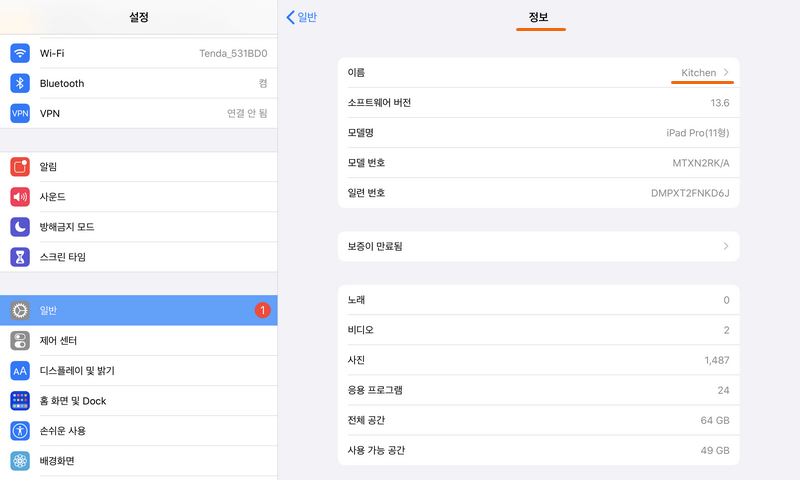The image size is (800, 480).
Task: Tap the 설정 sidebar title
Action: tap(139, 17)
